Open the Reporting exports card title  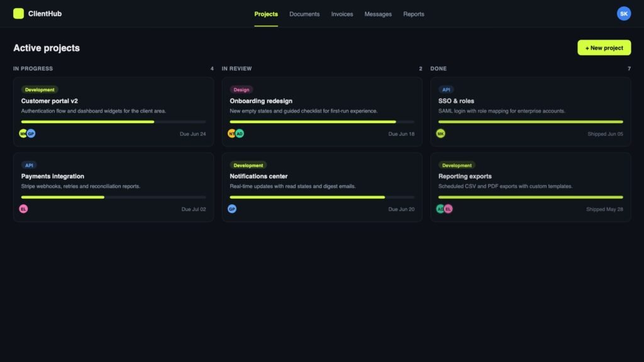coord(465,176)
